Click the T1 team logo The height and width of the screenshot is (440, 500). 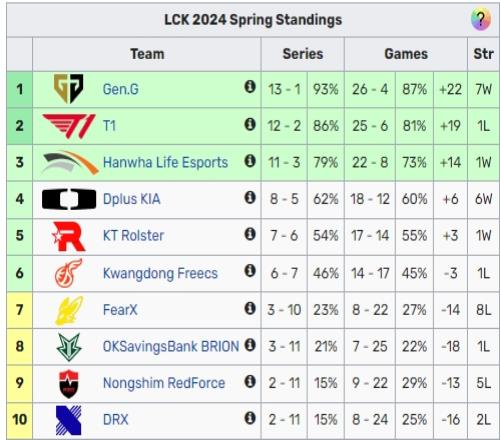pos(69,126)
